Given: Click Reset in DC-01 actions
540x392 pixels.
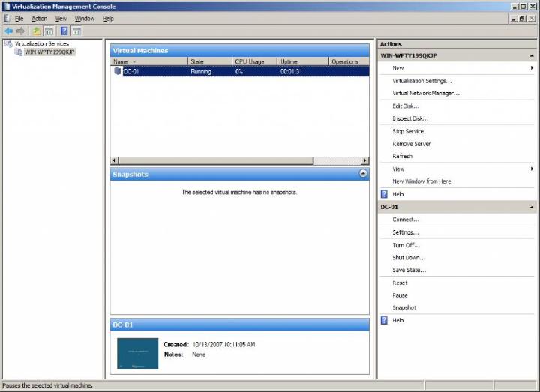Looking at the screenshot, I should [400, 283].
